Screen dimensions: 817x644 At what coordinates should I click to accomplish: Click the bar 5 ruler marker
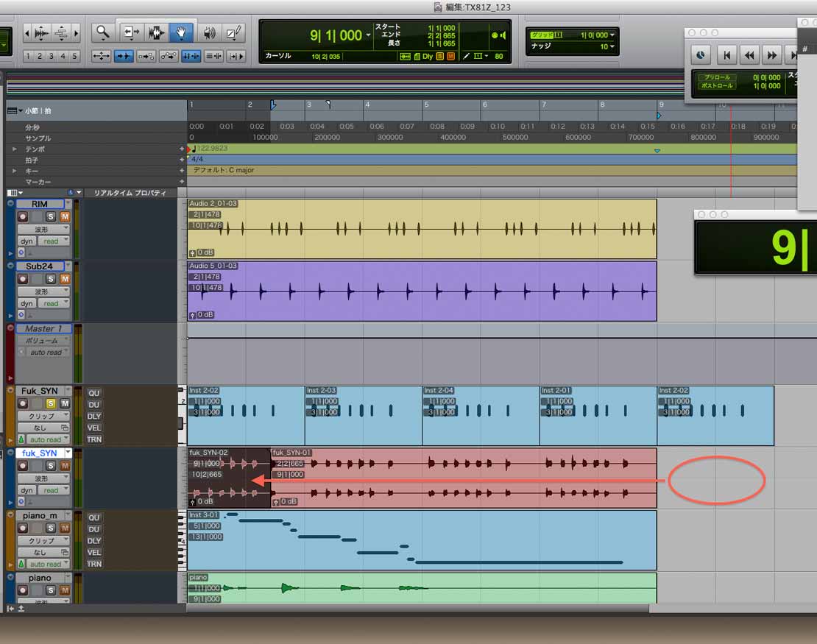pyautogui.click(x=426, y=105)
